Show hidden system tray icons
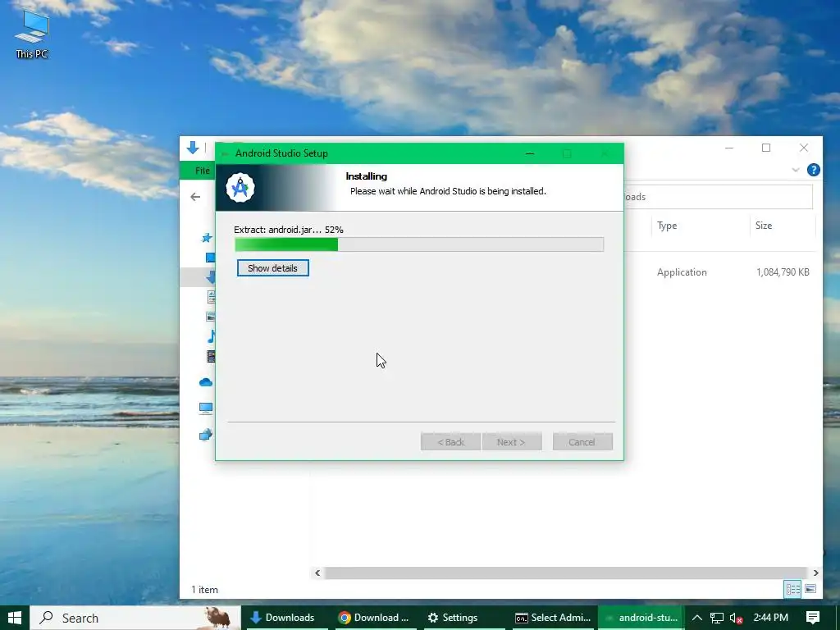This screenshot has height=630, width=840. point(697,618)
